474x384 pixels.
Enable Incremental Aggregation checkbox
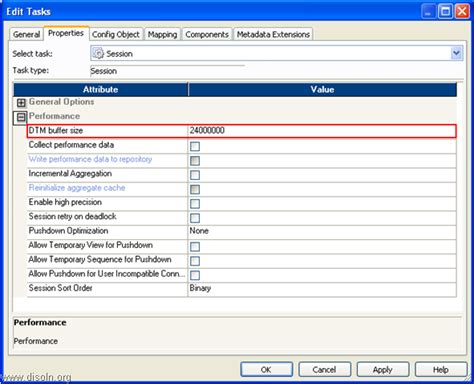coord(195,175)
